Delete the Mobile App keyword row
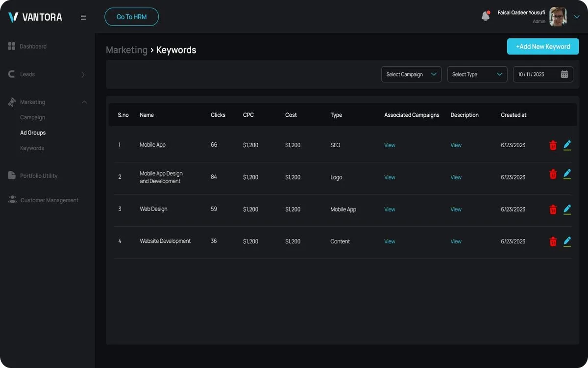 coord(553,145)
